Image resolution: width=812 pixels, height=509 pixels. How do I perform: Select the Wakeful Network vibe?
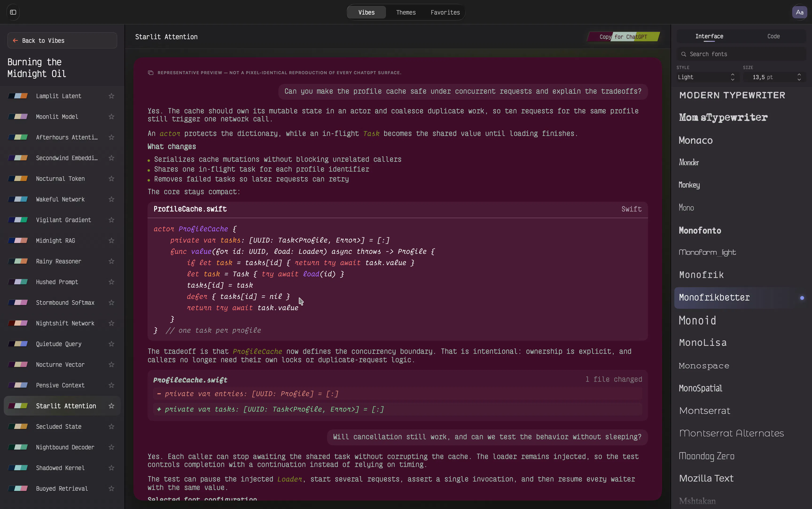[62, 199]
